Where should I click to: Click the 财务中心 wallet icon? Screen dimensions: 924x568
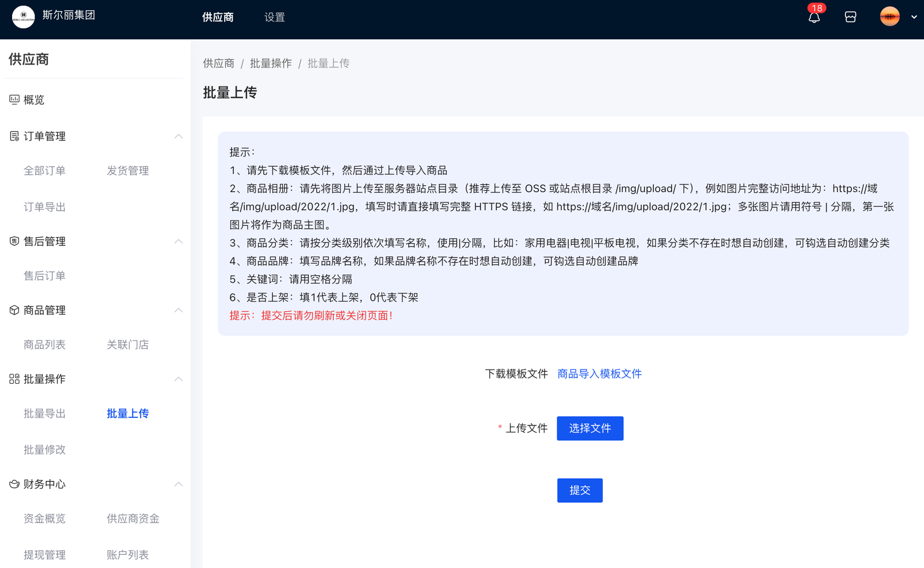(x=14, y=484)
